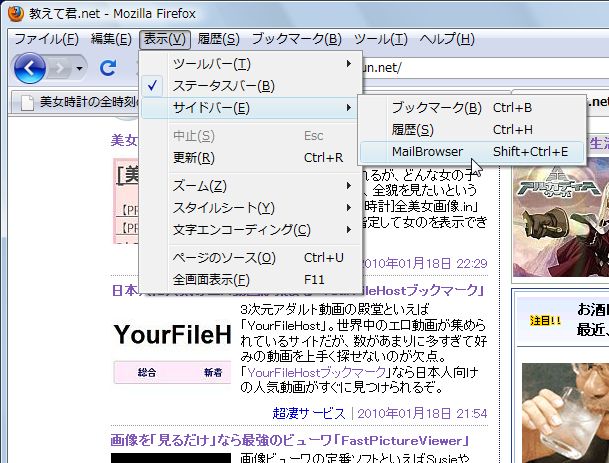Expand the ツールバー(T) submenu
Screen dimensions: 609x463
pos(251,64)
